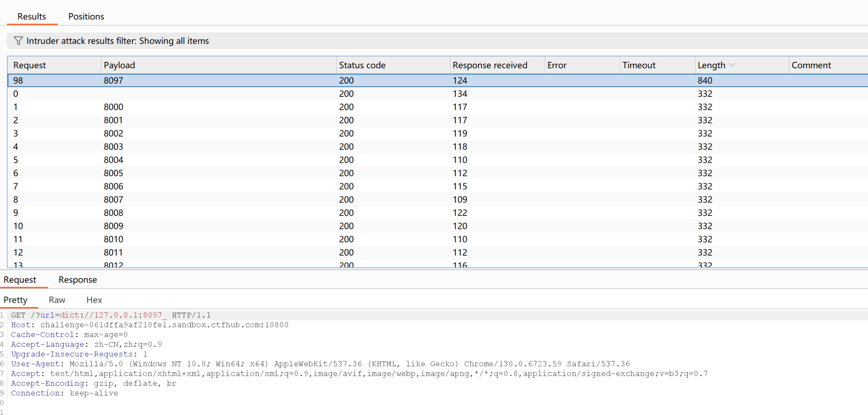Select request 0 baseline row
Image resolution: width=868 pixels, height=415 pixels.
437,94
